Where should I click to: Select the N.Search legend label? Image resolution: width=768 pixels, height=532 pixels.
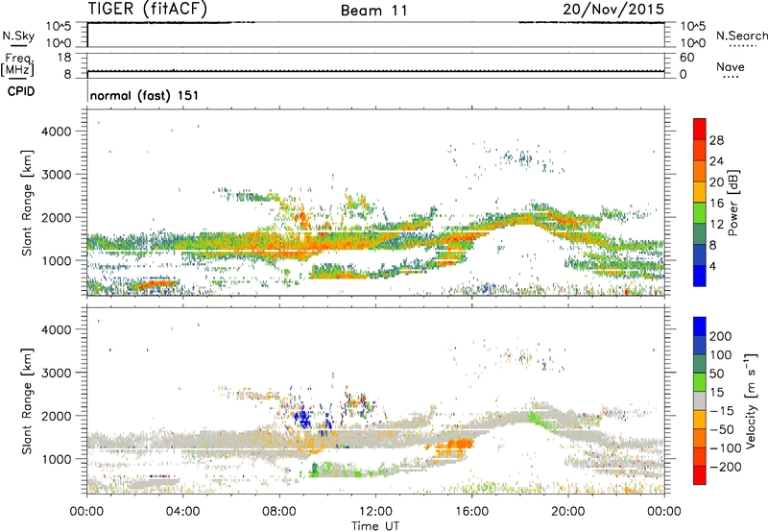741,36
